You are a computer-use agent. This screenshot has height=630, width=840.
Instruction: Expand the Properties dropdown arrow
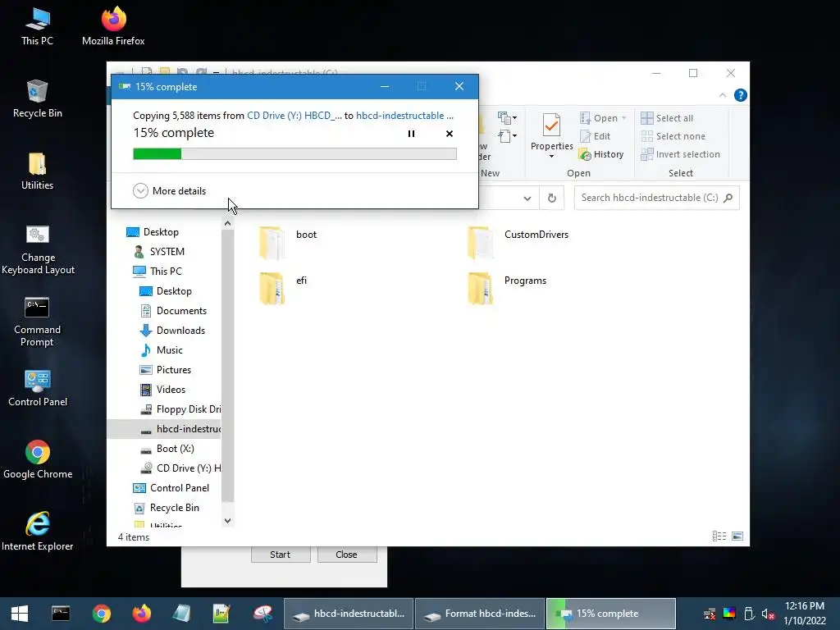(552, 157)
